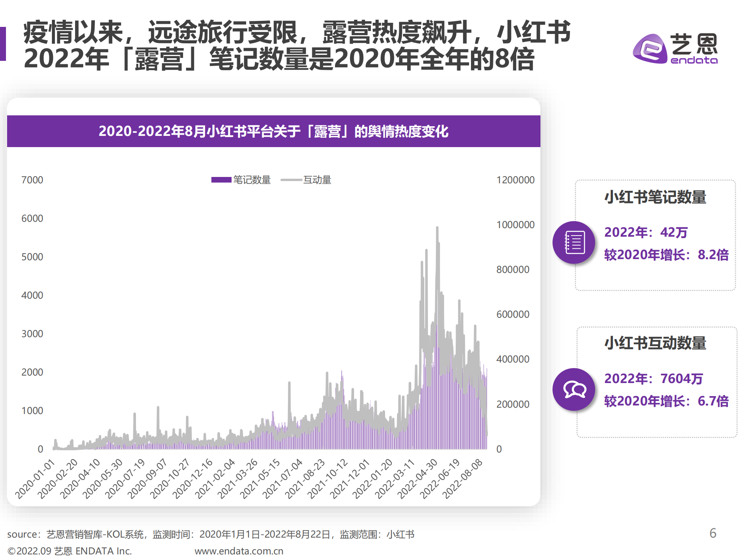Click the purple legend swatch for 笔记数量

(221, 180)
